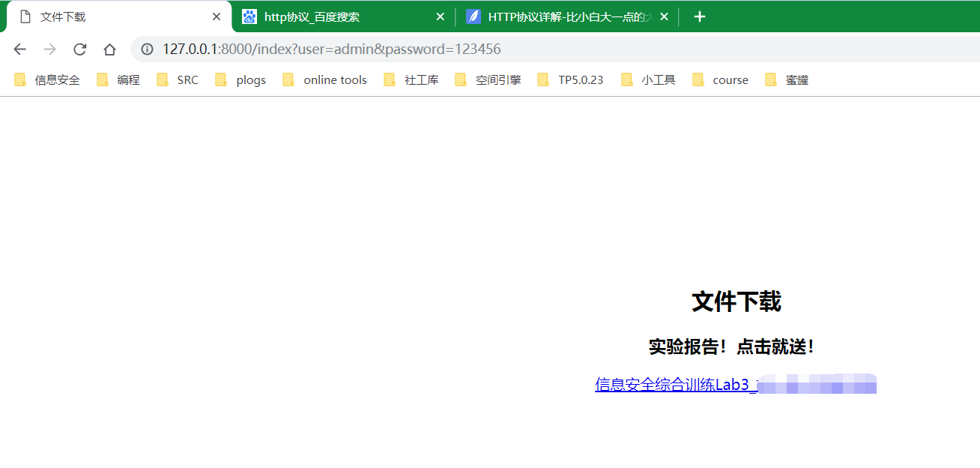This screenshot has height=468, width=980.
Task: Open the 小工具 bookmark folder
Action: pos(648,80)
